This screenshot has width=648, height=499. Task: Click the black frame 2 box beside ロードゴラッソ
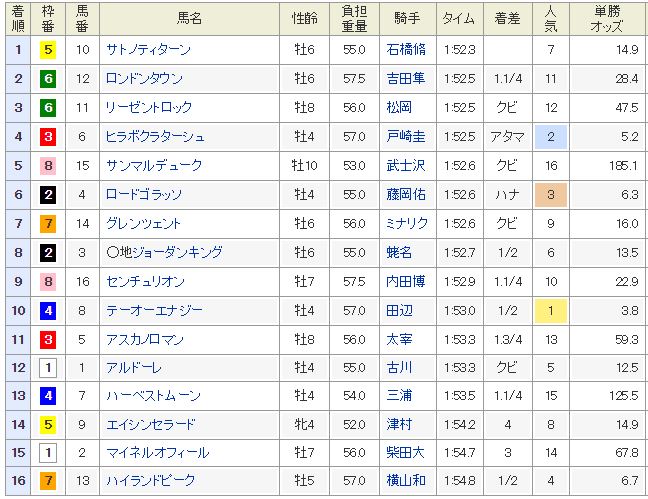pos(48,194)
